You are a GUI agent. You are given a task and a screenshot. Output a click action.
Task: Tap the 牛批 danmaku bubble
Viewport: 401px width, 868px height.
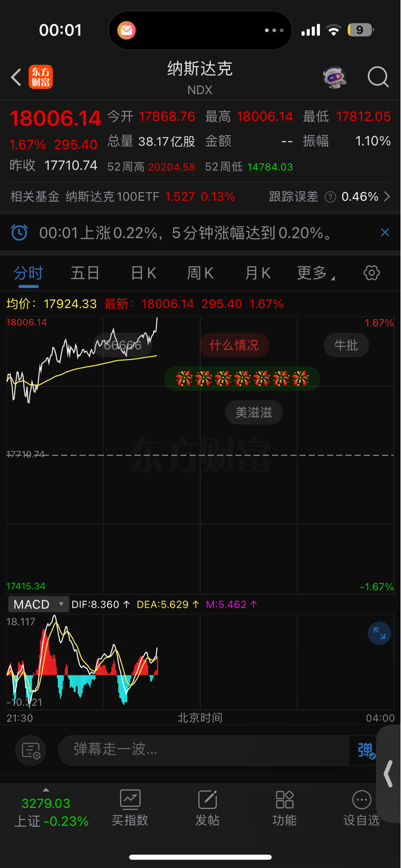pyautogui.click(x=346, y=345)
